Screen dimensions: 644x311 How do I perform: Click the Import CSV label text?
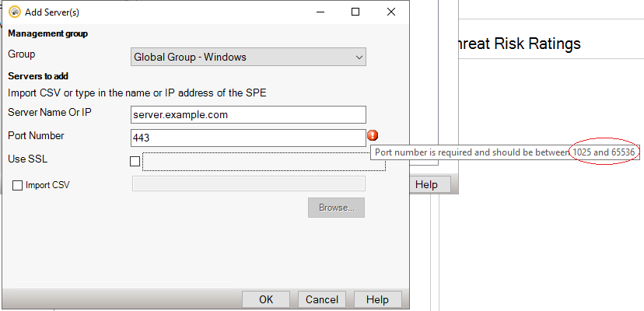[x=48, y=185]
